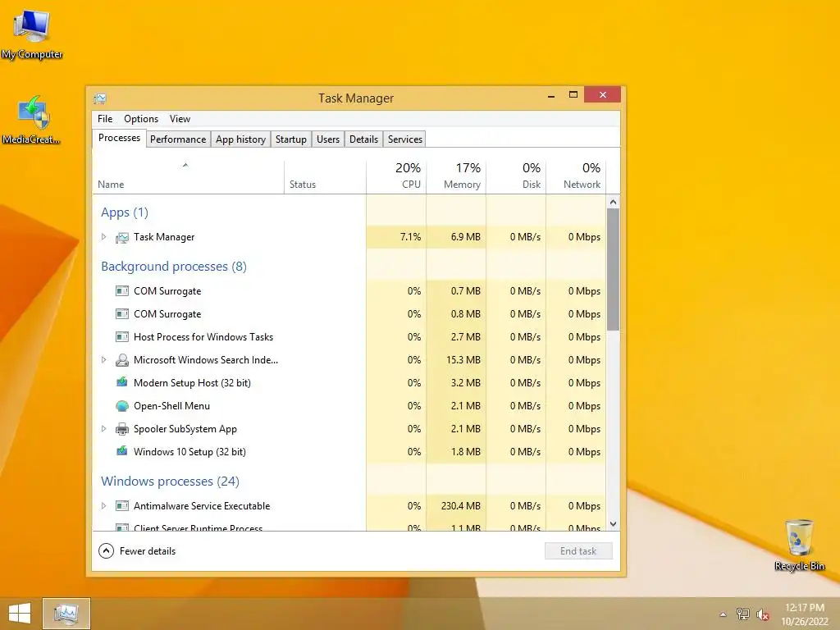Open the View menu

(x=180, y=119)
